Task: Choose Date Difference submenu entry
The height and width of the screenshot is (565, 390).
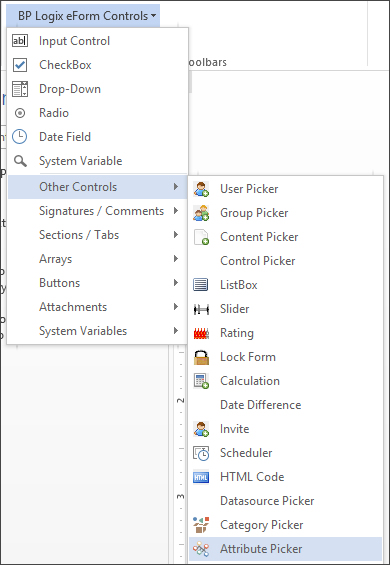Action: pos(285,405)
